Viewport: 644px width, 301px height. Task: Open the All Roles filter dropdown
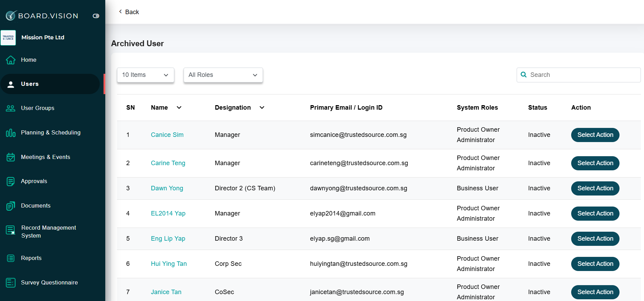223,75
